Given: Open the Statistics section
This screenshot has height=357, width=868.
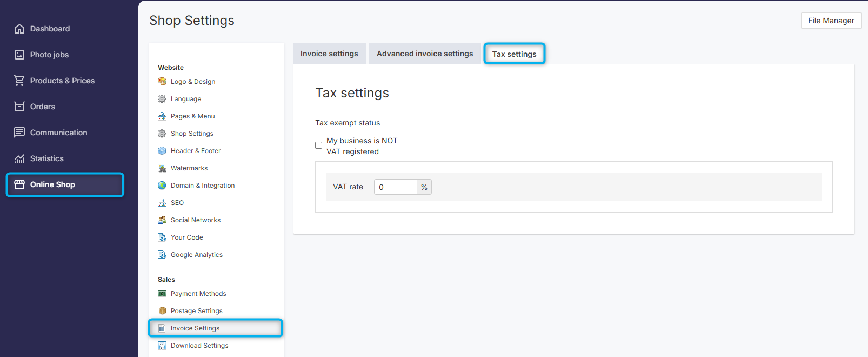Looking at the screenshot, I should click(47, 158).
